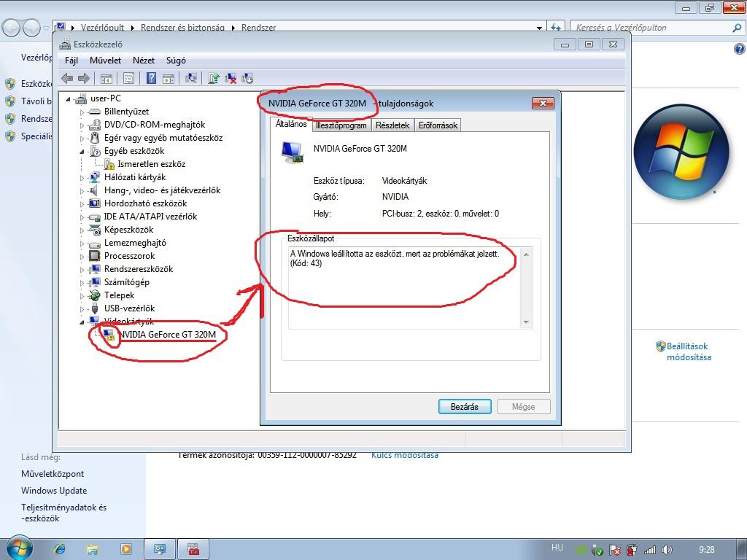The width and height of the screenshot is (747, 560).
Task: Open the Nézet menu
Action: coord(144,61)
